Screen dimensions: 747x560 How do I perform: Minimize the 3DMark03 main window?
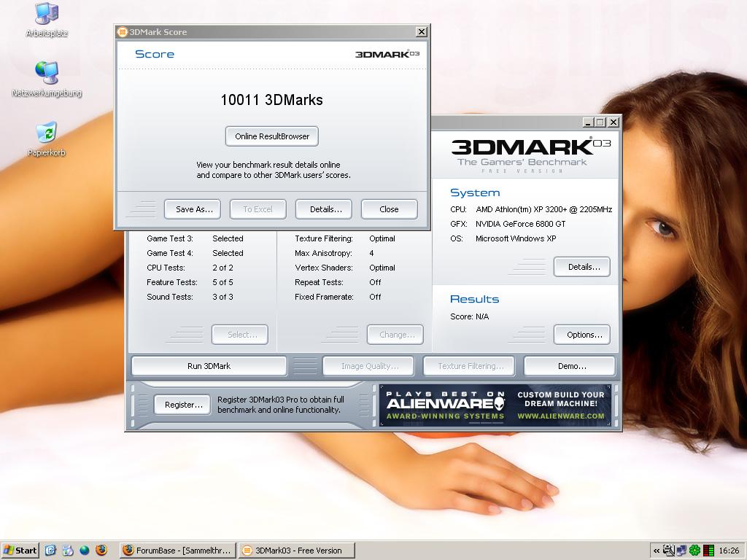[x=589, y=122]
